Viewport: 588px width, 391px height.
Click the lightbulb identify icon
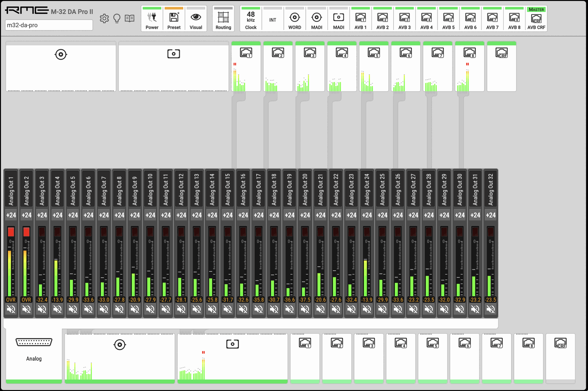coord(117,19)
